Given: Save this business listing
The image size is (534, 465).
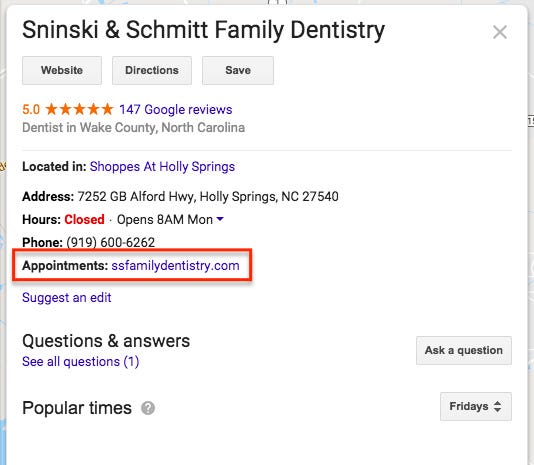Looking at the screenshot, I should point(238,70).
